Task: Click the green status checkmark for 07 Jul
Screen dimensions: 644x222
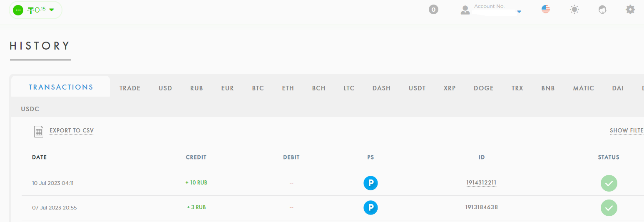Action: [609, 208]
